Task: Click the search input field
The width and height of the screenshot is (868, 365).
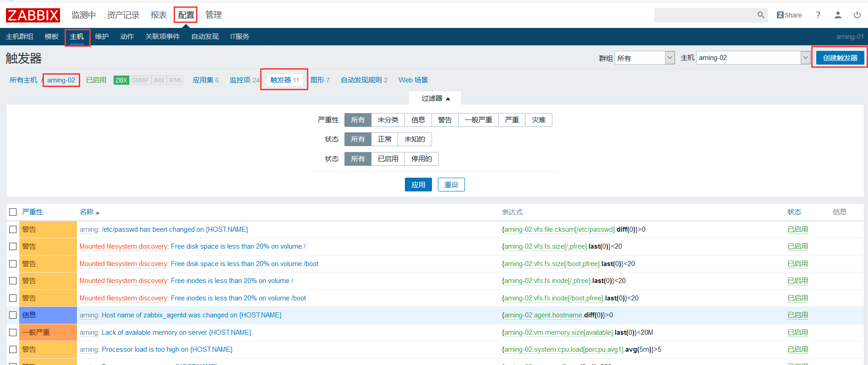Action: click(705, 15)
